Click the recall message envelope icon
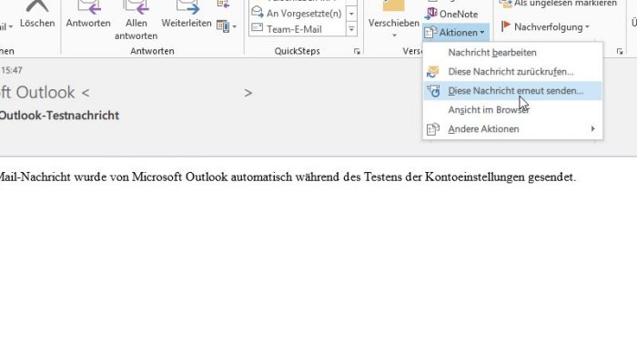 (x=433, y=72)
